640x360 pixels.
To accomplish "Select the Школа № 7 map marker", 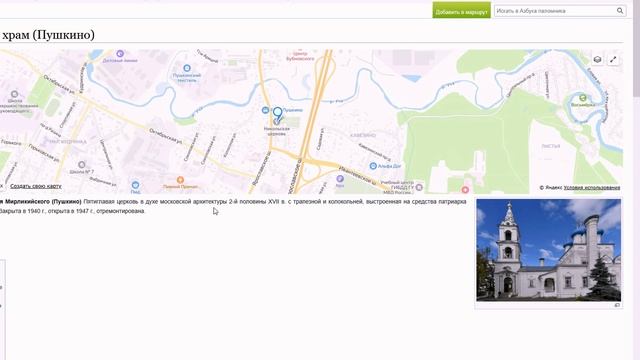I will 82,164.
